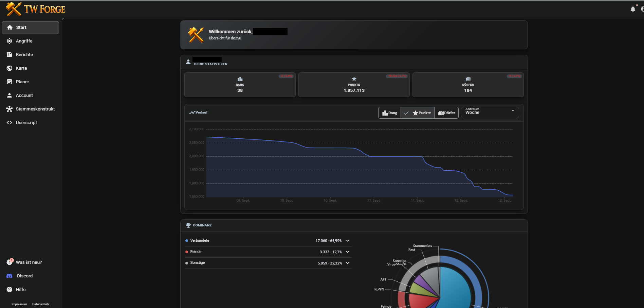
Task: Click the Hilfe question mark icon
Action: [x=10, y=290]
